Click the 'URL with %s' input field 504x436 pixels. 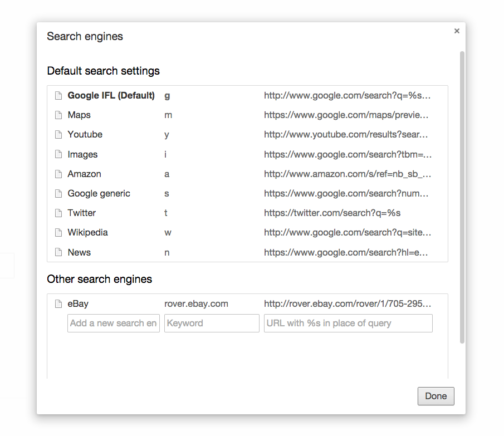coord(348,323)
